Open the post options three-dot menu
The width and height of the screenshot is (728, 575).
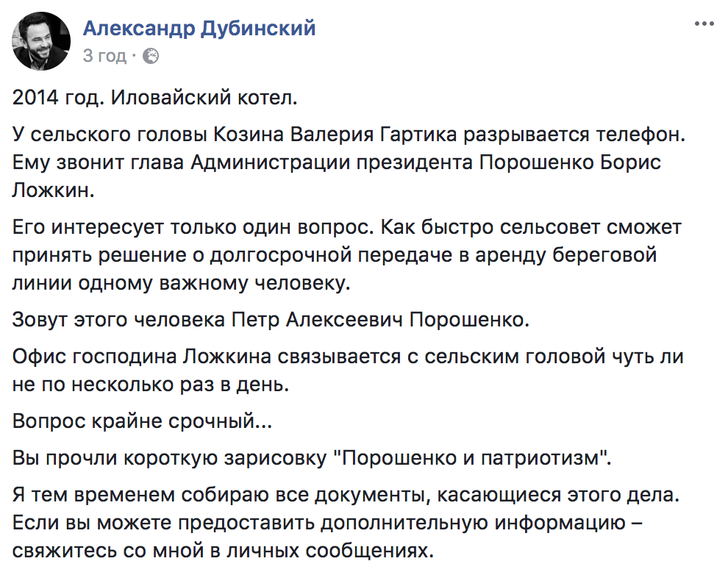[x=704, y=24]
